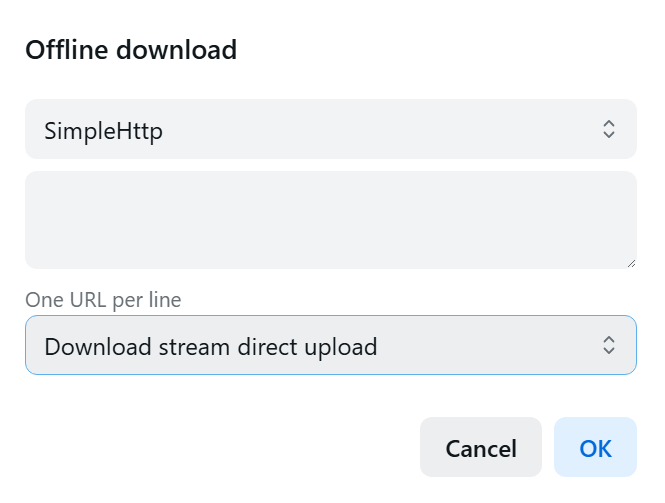Click the resize grip of the URL textarea
This screenshot has width=665, height=503.
(631, 263)
